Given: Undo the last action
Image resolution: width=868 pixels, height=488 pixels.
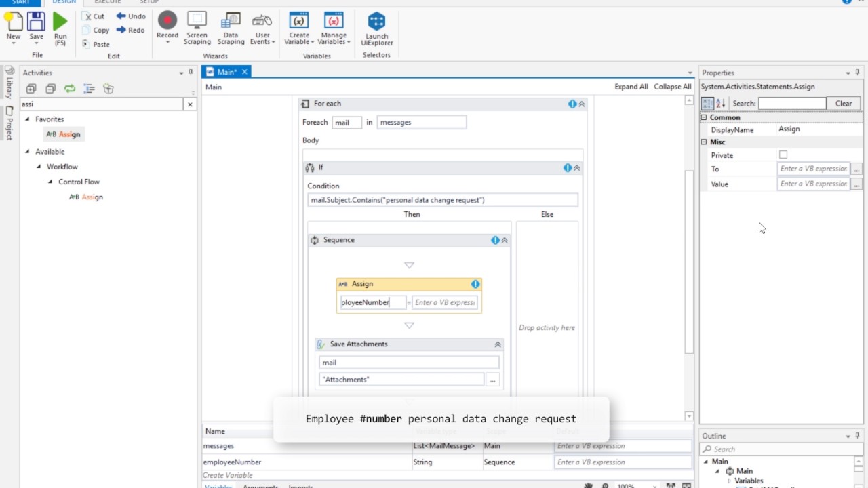Looking at the screenshot, I should (x=131, y=16).
